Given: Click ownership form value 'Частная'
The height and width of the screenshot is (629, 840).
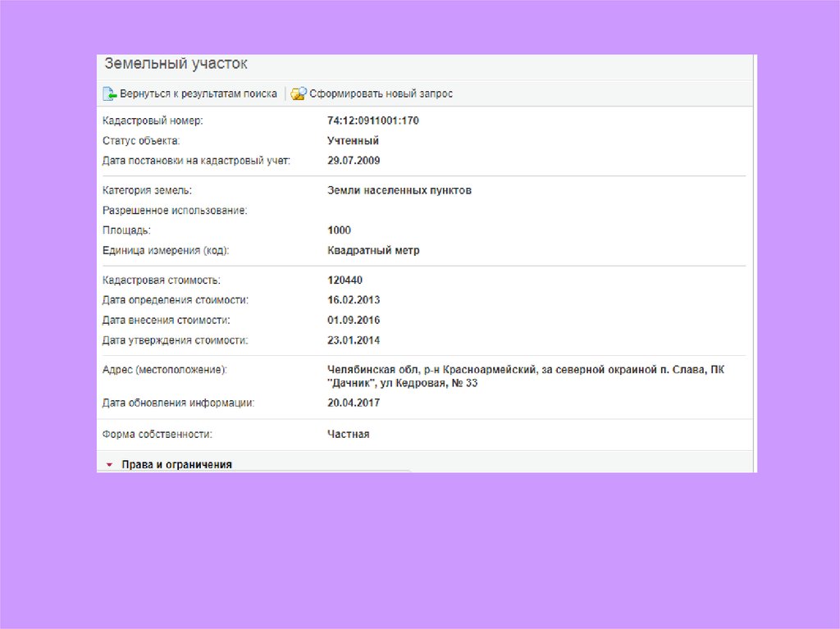Looking at the screenshot, I should click(x=348, y=435).
